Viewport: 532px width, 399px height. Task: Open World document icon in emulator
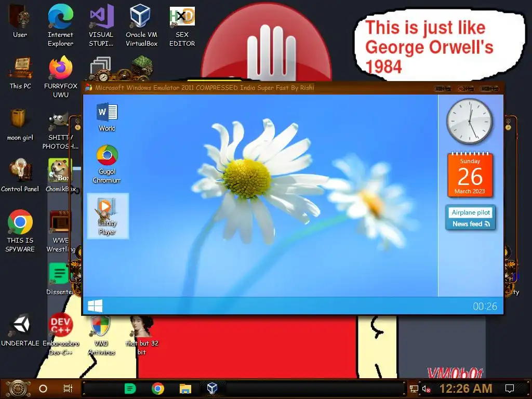pos(107,117)
